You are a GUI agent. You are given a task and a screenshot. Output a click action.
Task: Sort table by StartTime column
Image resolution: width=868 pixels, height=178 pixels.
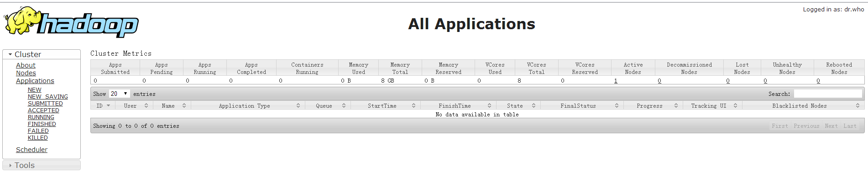(385, 105)
